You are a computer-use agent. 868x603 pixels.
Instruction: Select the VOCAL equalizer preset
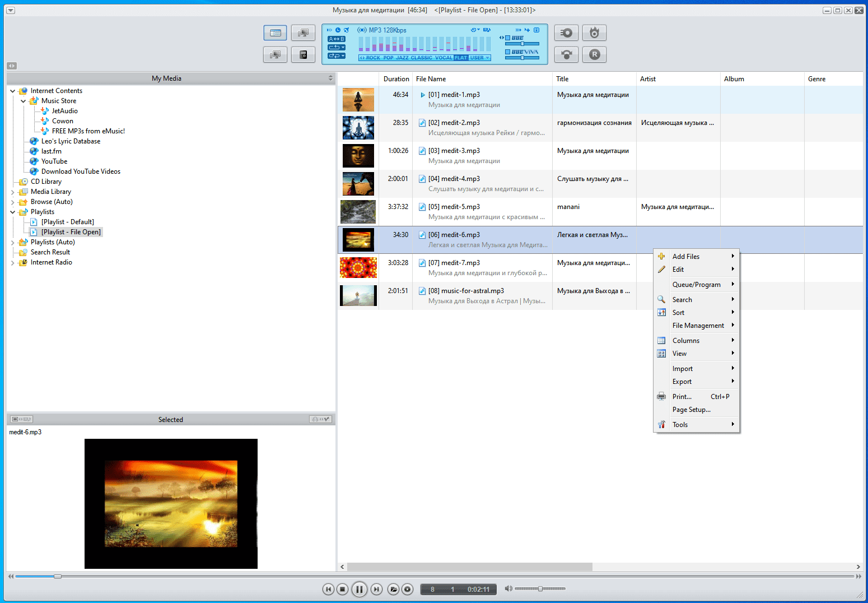click(444, 58)
